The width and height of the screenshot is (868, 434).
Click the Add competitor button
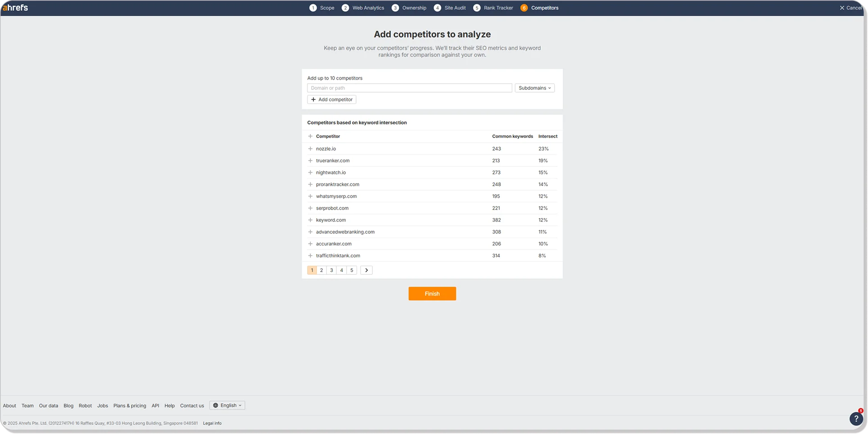point(332,99)
